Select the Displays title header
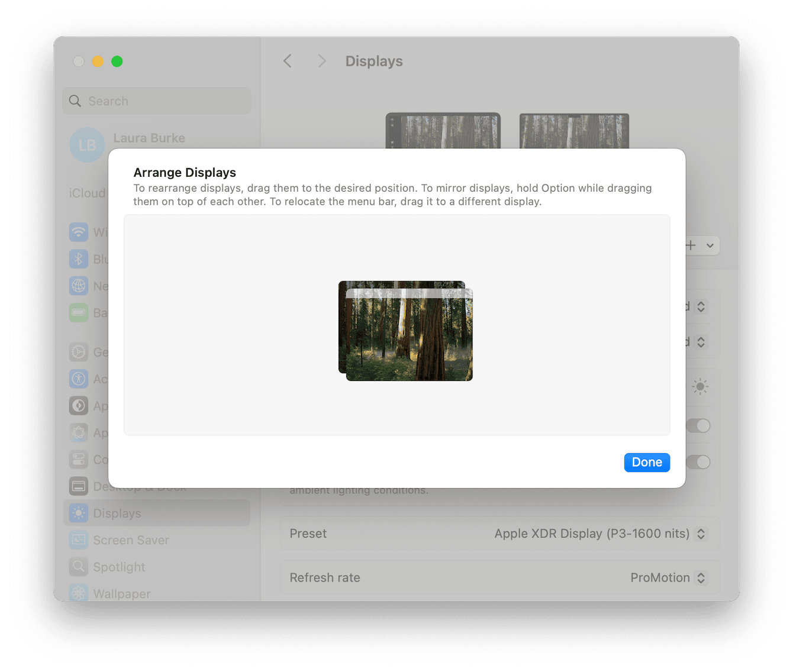This screenshot has height=672, width=793. pyautogui.click(x=373, y=60)
